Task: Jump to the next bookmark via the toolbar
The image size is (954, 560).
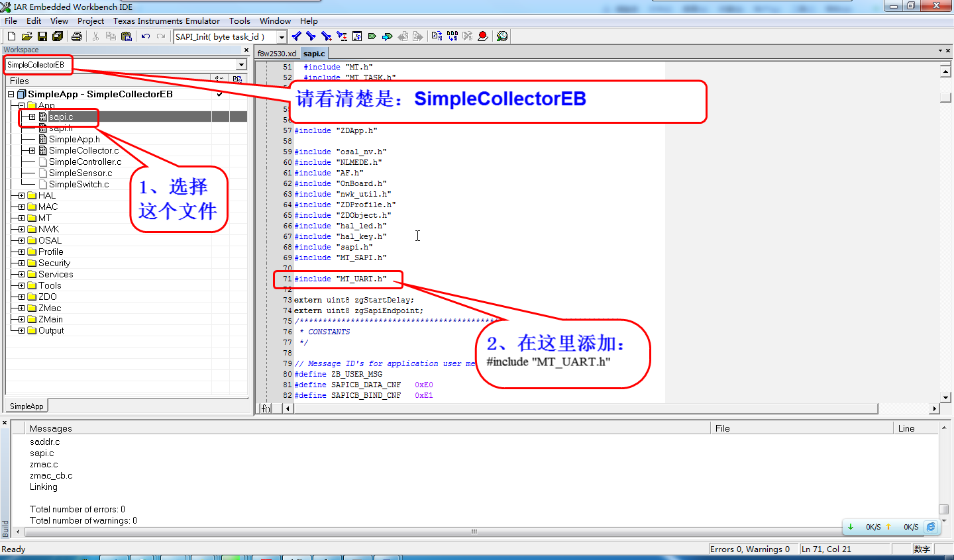Action: coord(388,36)
